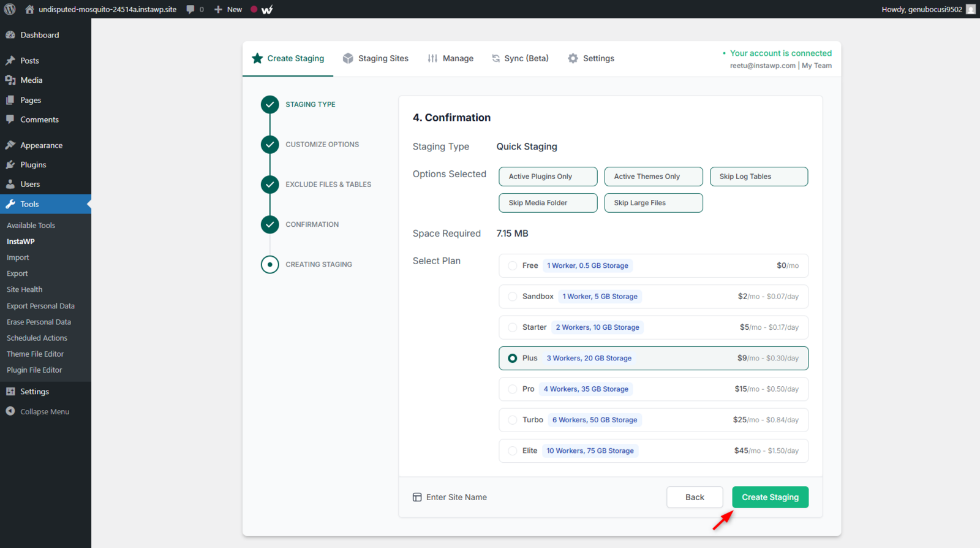The width and height of the screenshot is (980, 548).
Task: Click the Active Plugins Only option chip
Action: 548,177
